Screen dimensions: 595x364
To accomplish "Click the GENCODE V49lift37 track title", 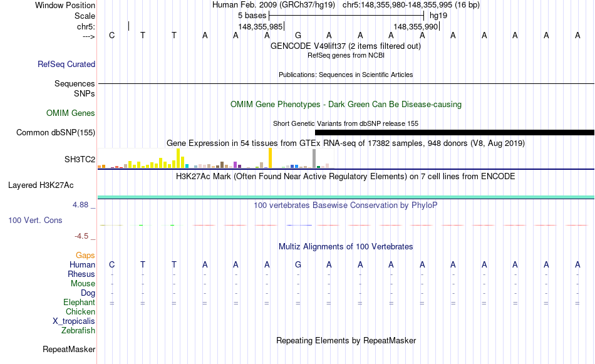I will [x=345, y=46].
